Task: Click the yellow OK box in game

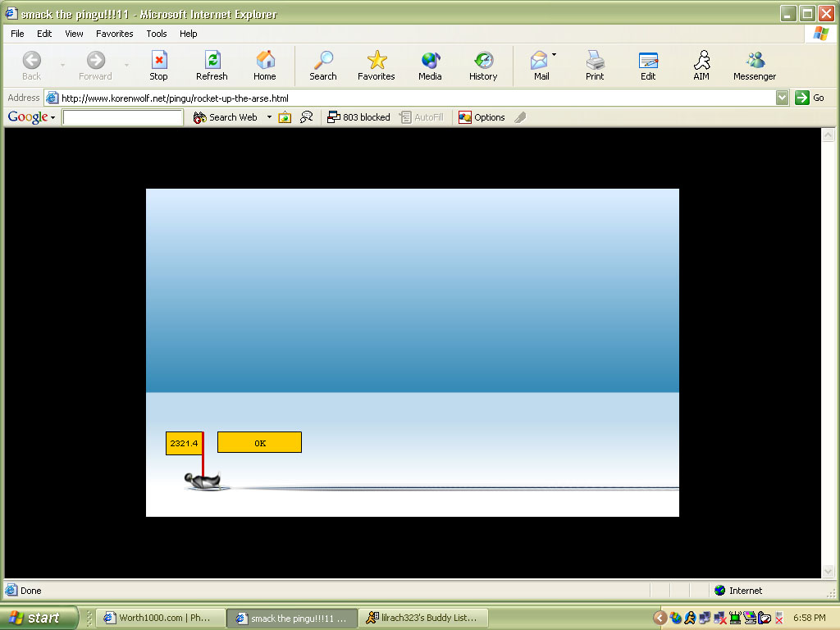Action: [259, 443]
